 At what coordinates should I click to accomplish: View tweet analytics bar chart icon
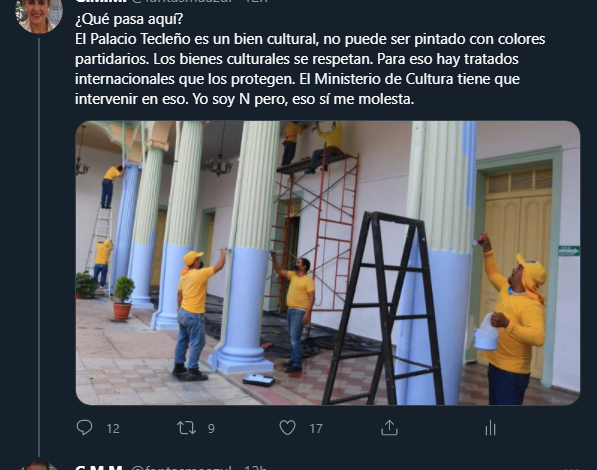pos(490,428)
